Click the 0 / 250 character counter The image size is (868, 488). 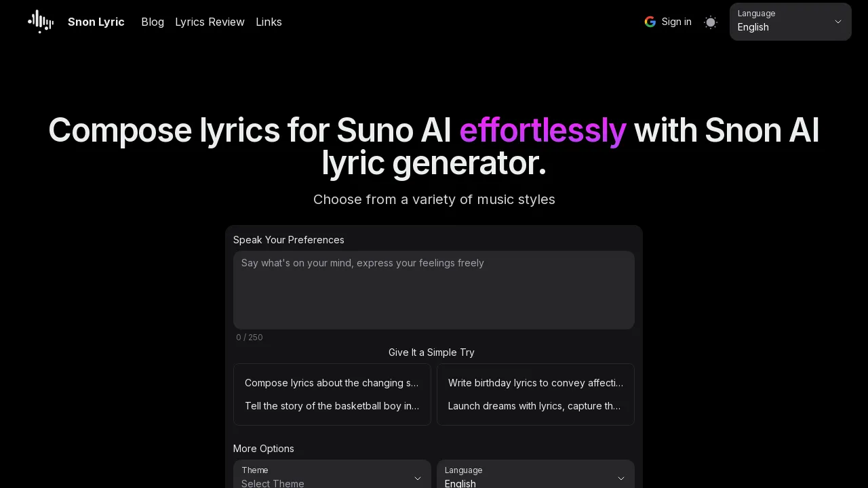pos(249,337)
